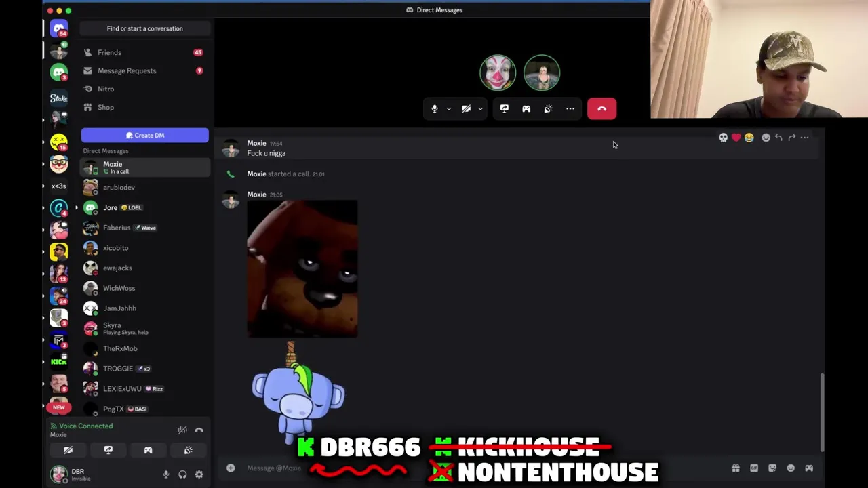Open the Moxie direct message
This screenshot has width=868, height=488.
point(144,167)
